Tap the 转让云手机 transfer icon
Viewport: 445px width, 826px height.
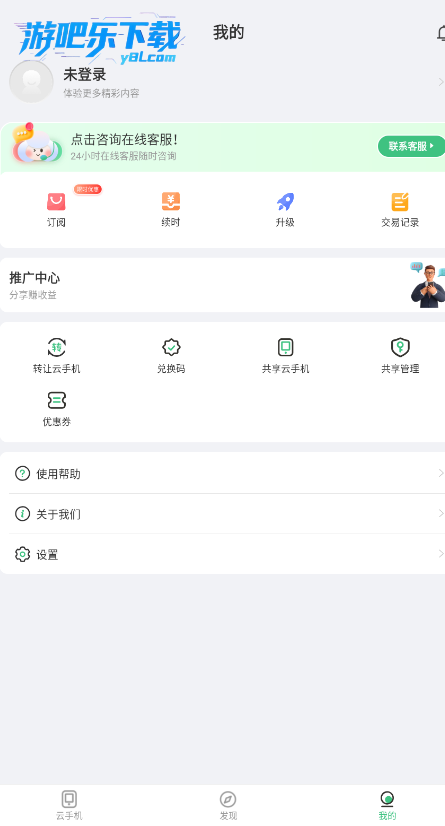[56, 347]
